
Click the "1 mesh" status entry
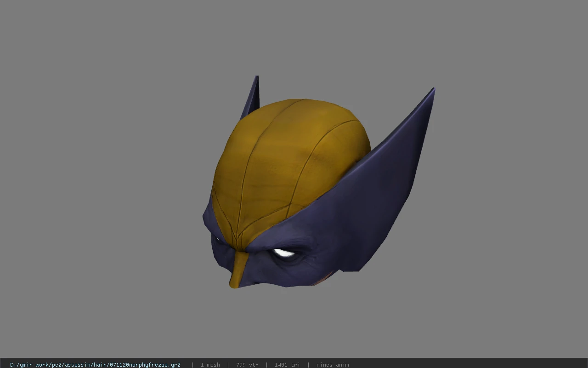coord(210,365)
